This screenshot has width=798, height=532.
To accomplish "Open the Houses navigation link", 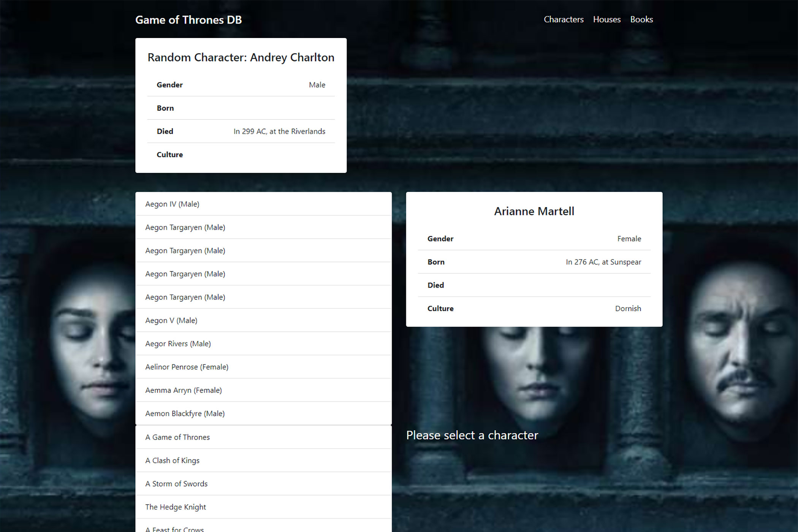I will click(x=607, y=19).
